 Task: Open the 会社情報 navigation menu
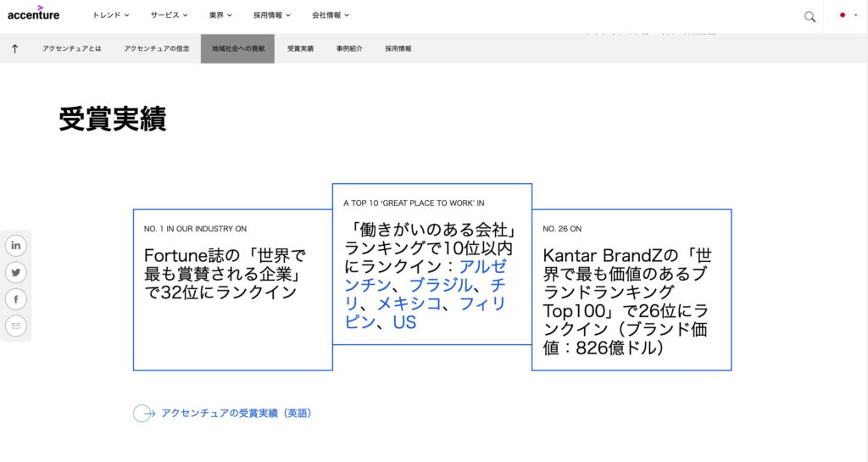330,15
